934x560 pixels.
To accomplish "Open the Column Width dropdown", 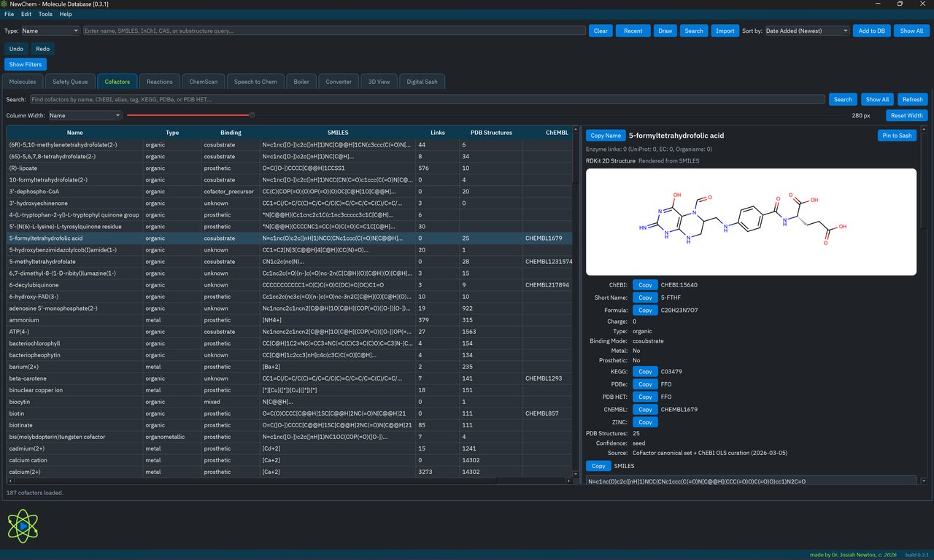I will (83, 115).
